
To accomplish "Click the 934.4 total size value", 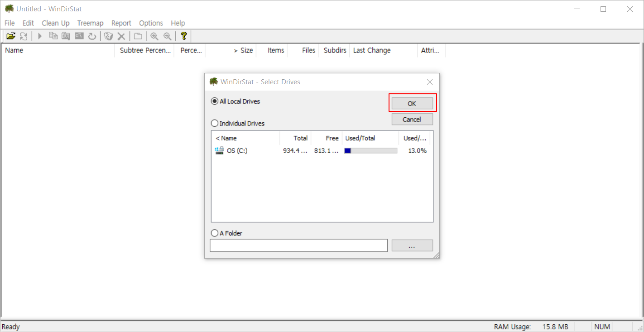I will click(295, 151).
